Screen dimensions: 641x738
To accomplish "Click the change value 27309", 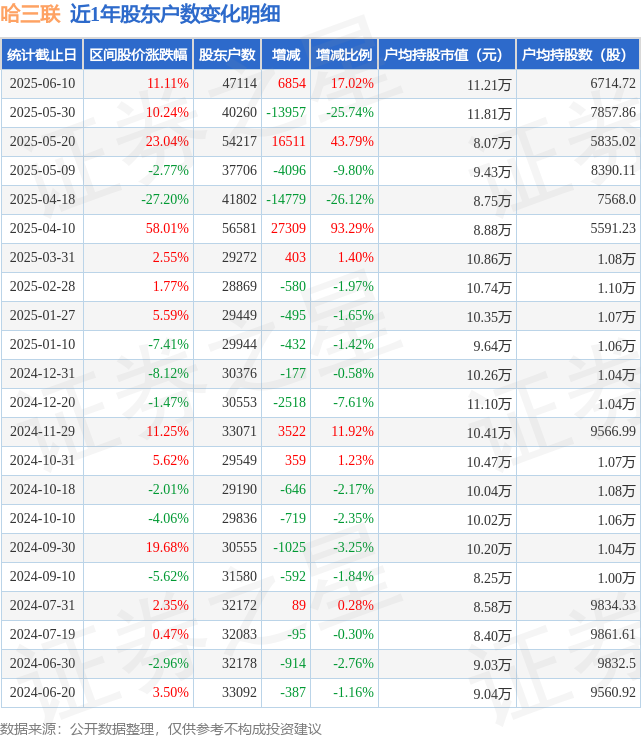I will 288,228.
